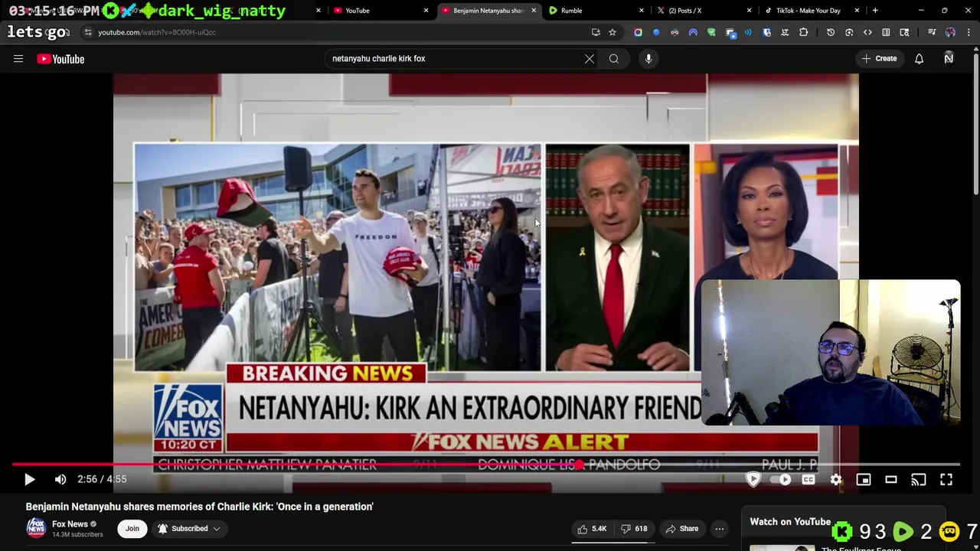Image resolution: width=980 pixels, height=551 pixels.
Task: Open a new browser tab
Action: pyautogui.click(x=875, y=11)
